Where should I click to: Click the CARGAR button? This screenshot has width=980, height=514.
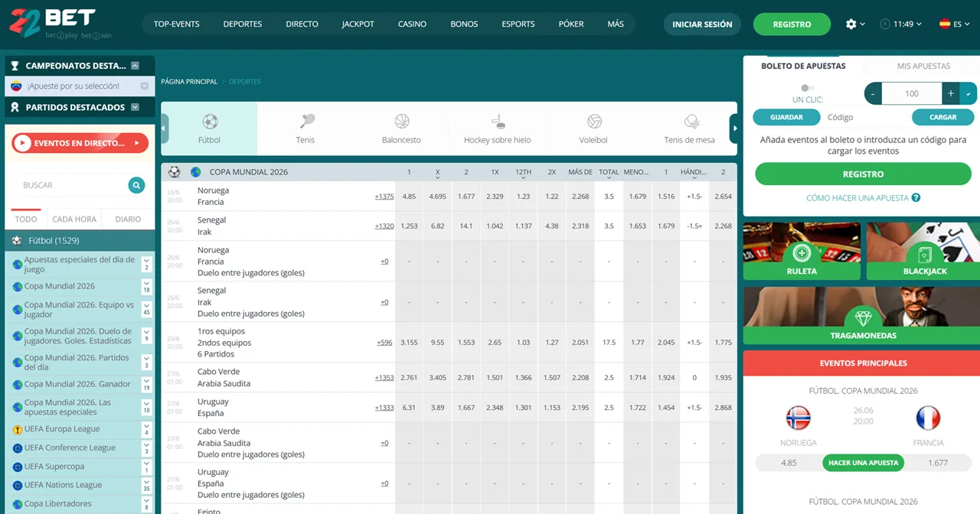point(943,117)
